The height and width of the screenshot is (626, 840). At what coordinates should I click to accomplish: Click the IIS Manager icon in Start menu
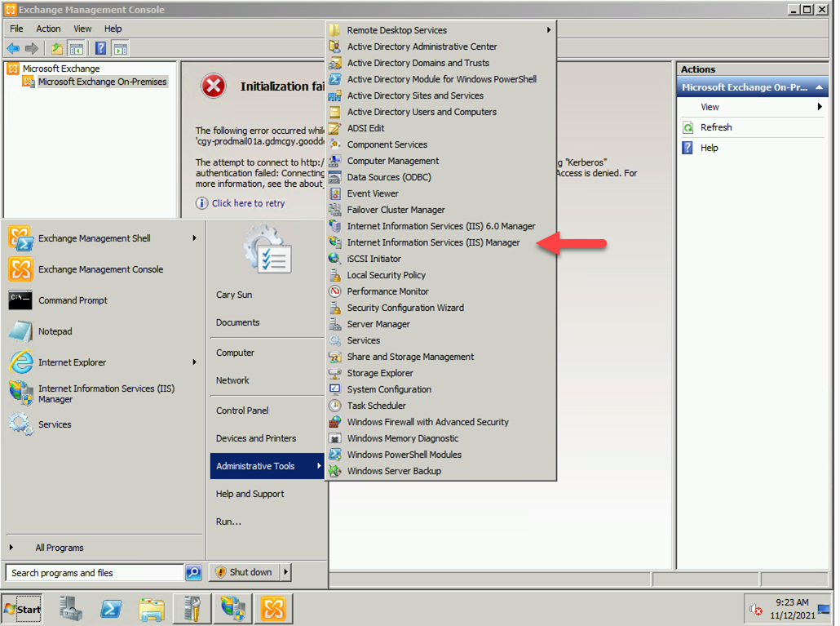[x=21, y=393]
